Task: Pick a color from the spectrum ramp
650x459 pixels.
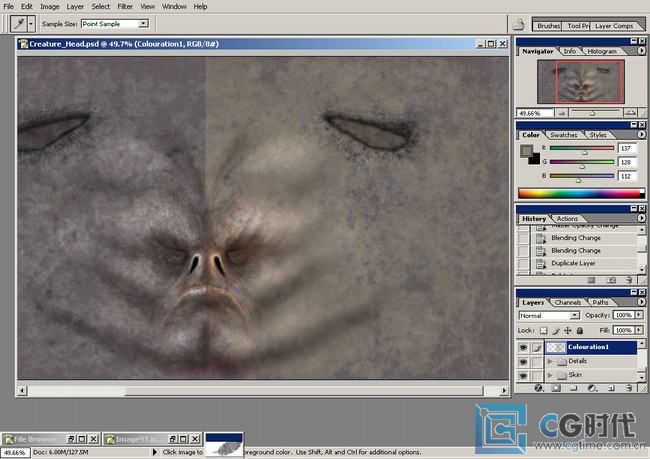Action: (x=581, y=193)
